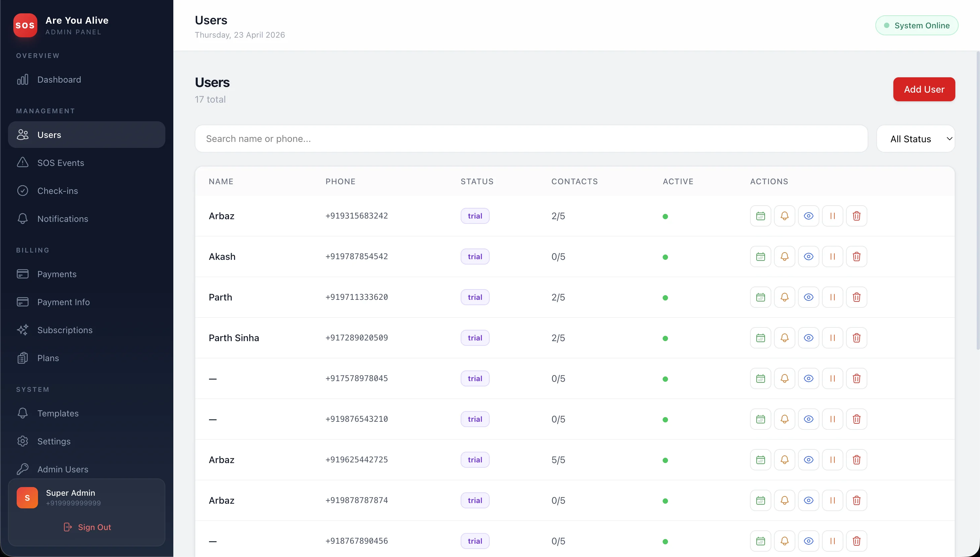The width and height of the screenshot is (980, 557).
Task: Go to Subscriptions page
Action: pyautogui.click(x=65, y=330)
